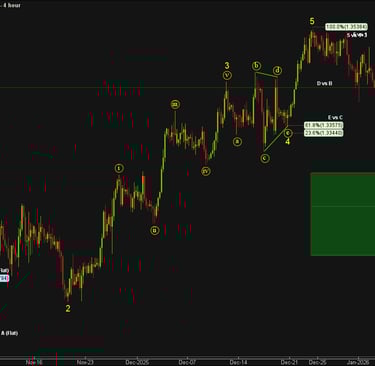
Task: Select the yellow wave 5 label
Action: coord(312,21)
